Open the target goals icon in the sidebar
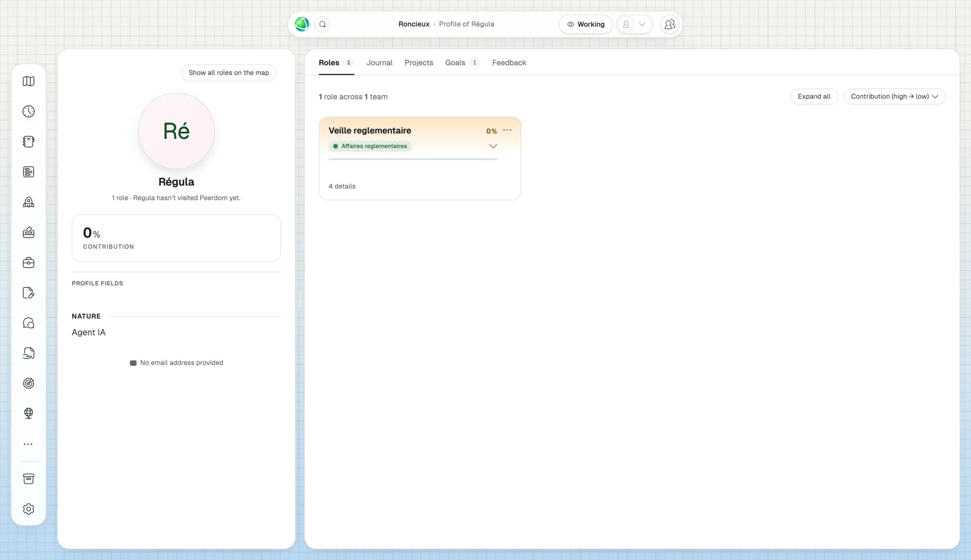The image size is (971, 560). click(x=29, y=383)
